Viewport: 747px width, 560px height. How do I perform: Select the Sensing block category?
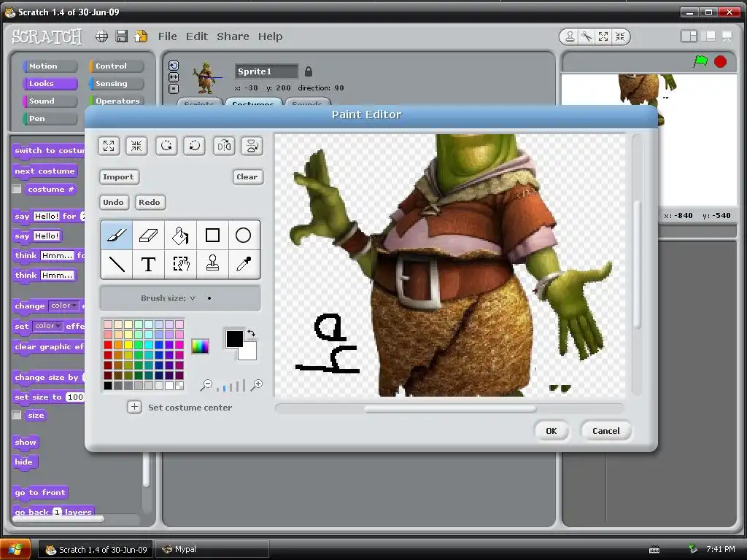point(116,83)
